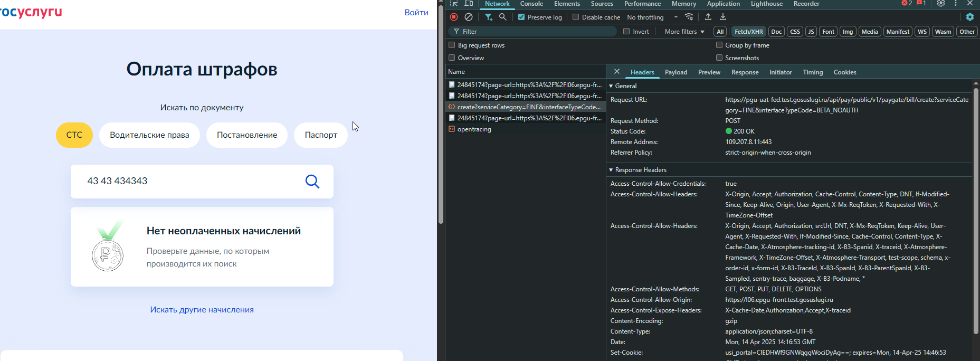Image resolution: width=980 pixels, height=361 pixels.
Task: Export HAR download icon
Action: point(723,17)
